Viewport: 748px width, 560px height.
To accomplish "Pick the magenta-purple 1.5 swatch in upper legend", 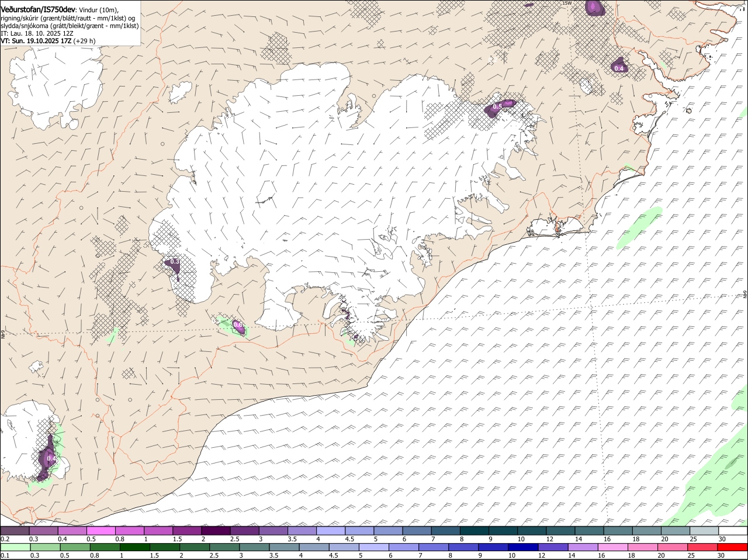I will coord(187,531).
